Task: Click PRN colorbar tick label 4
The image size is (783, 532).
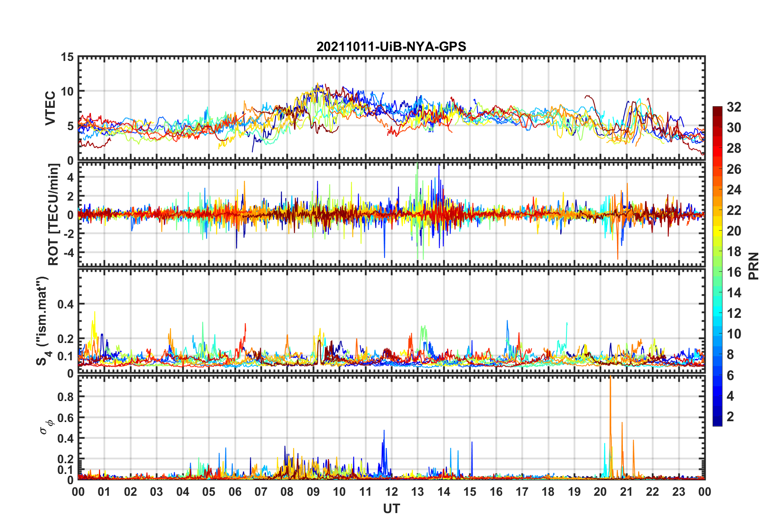Action: click(x=730, y=396)
